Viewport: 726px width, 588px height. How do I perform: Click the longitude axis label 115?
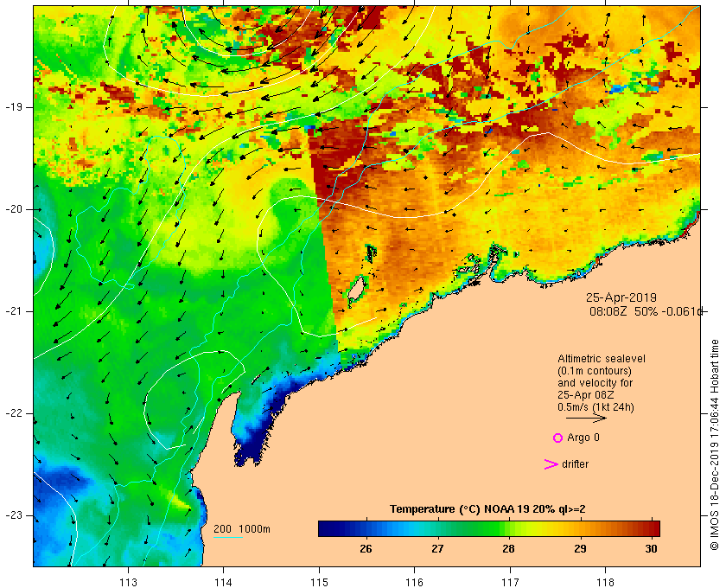pos(319,583)
